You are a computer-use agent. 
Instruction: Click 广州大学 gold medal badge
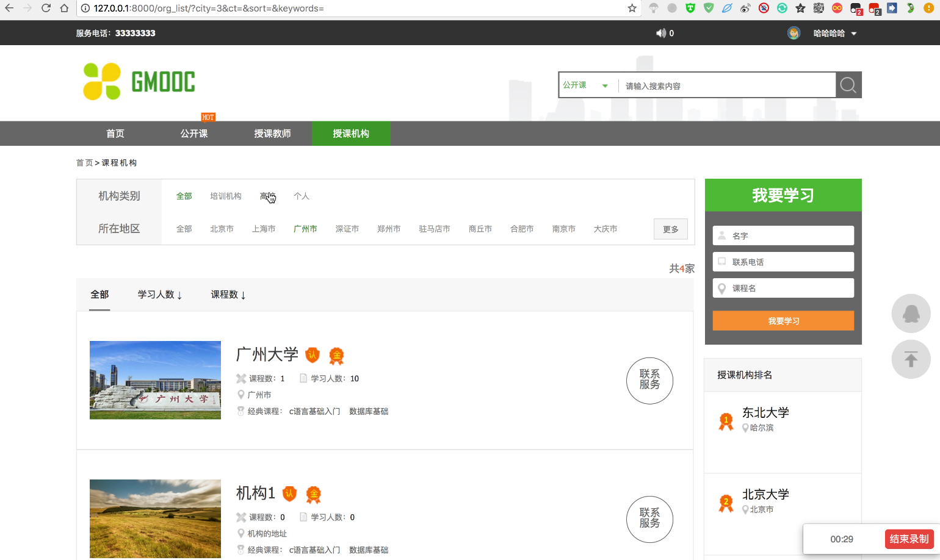(336, 355)
